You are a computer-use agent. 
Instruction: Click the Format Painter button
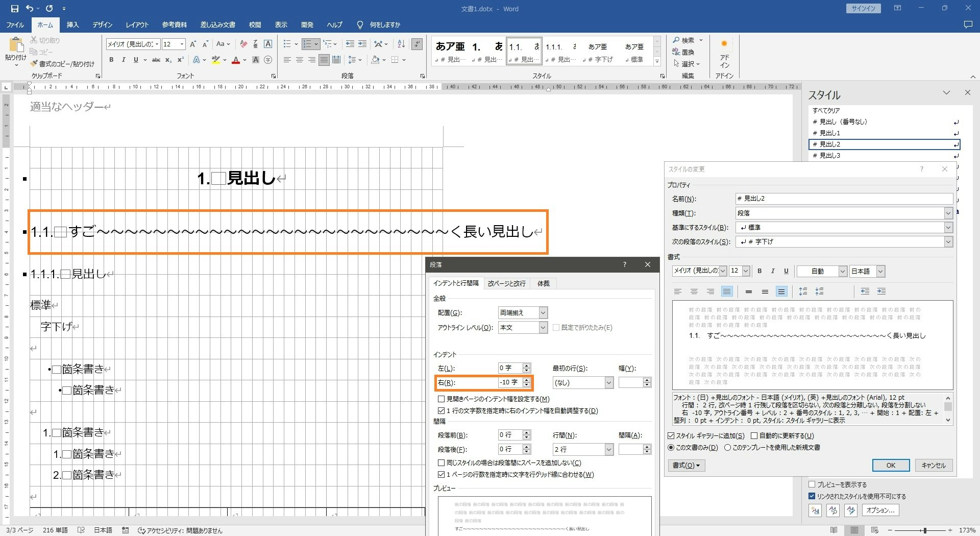pos(62,64)
